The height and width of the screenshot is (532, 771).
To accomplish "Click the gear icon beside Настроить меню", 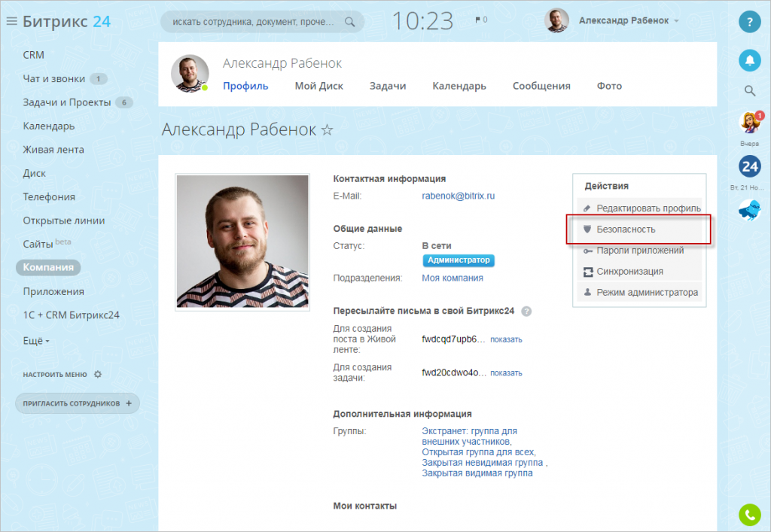I will click(x=97, y=374).
